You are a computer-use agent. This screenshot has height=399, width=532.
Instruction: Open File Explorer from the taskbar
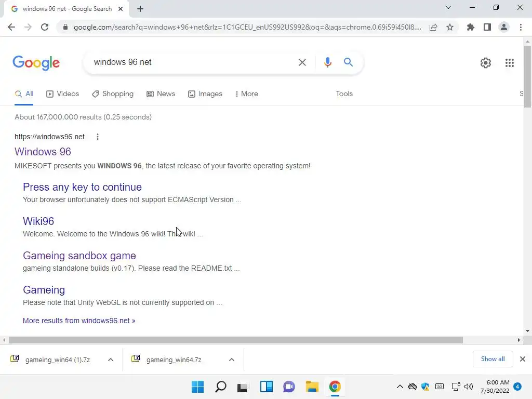312,387
